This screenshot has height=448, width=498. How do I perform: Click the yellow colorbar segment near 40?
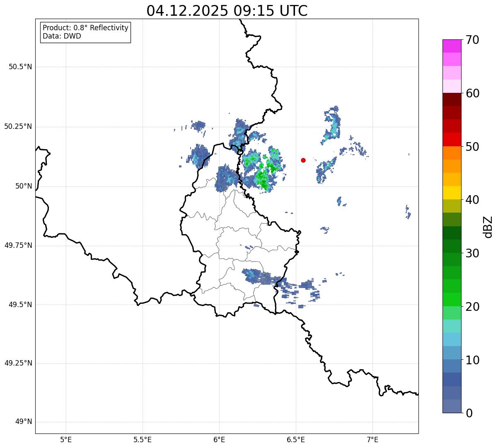tap(452, 193)
